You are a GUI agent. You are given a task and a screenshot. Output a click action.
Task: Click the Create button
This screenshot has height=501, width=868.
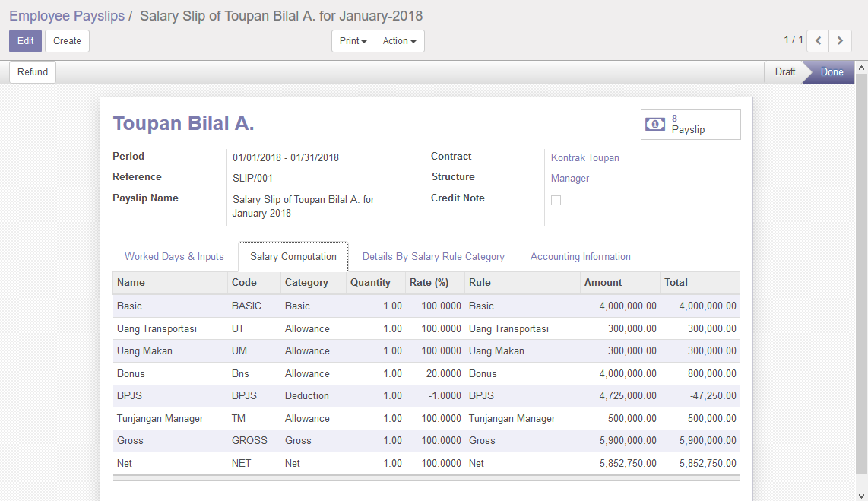tap(67, 41)
